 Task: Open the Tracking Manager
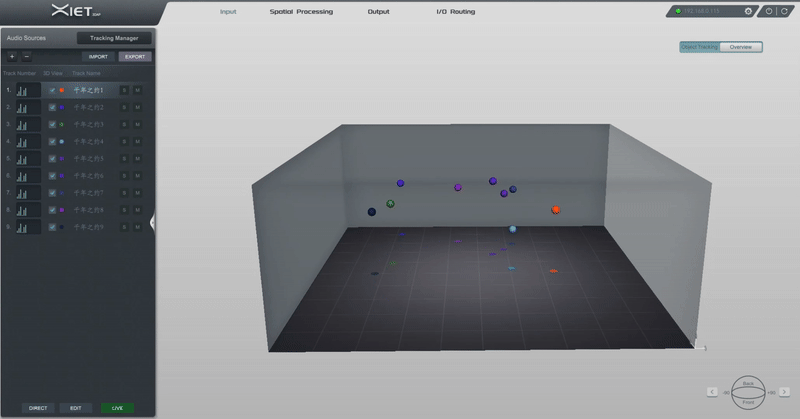click(x=114, y=38)
